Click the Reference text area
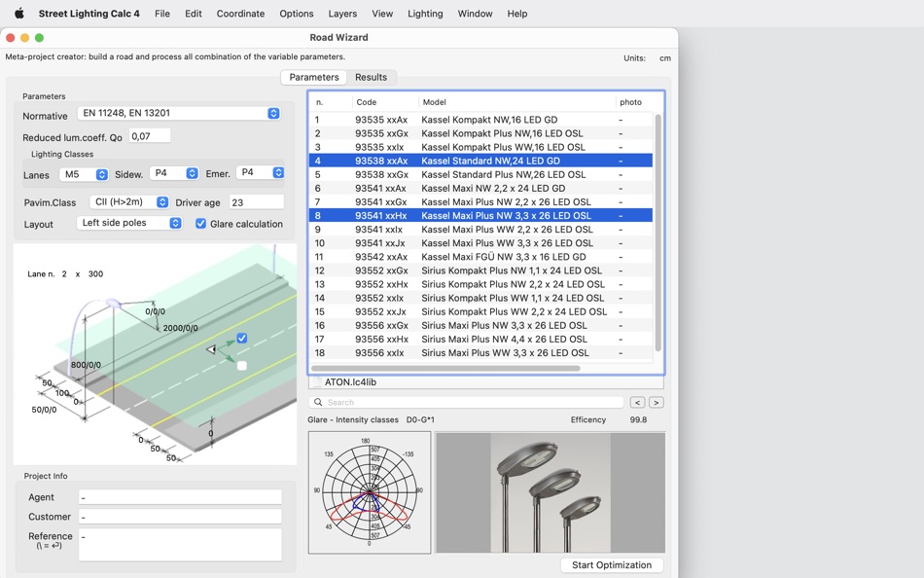 180,544
